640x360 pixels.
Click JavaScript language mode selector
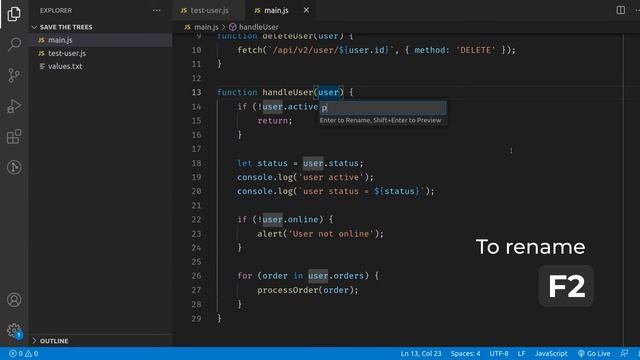551,353
